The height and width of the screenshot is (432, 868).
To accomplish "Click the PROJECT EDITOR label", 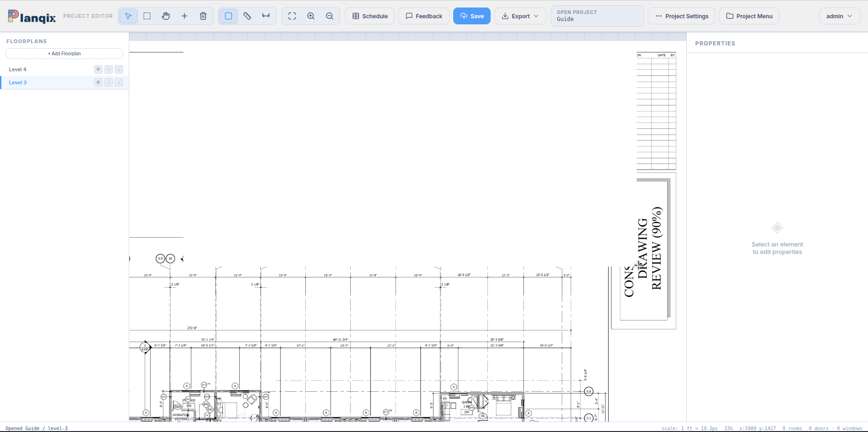I will tap(88, 16).
